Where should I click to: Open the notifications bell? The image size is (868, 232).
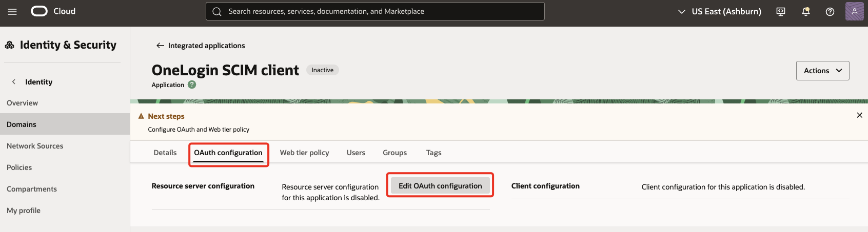(805, 11)
